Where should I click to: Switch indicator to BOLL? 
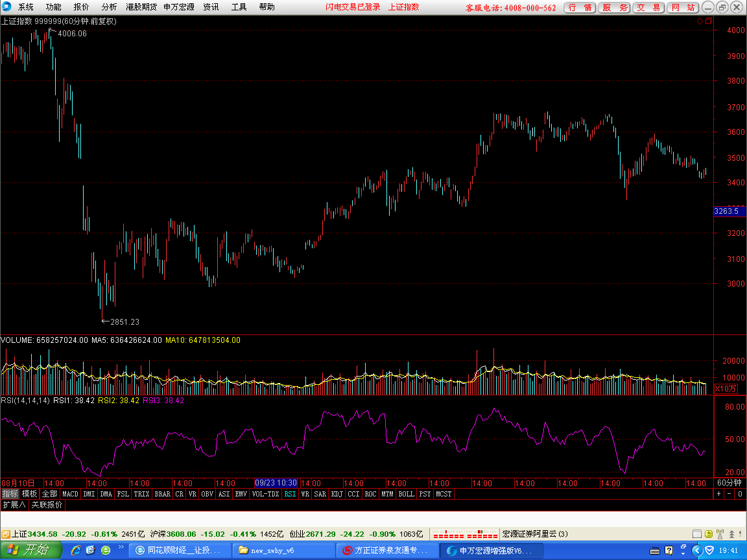(407, 494)
